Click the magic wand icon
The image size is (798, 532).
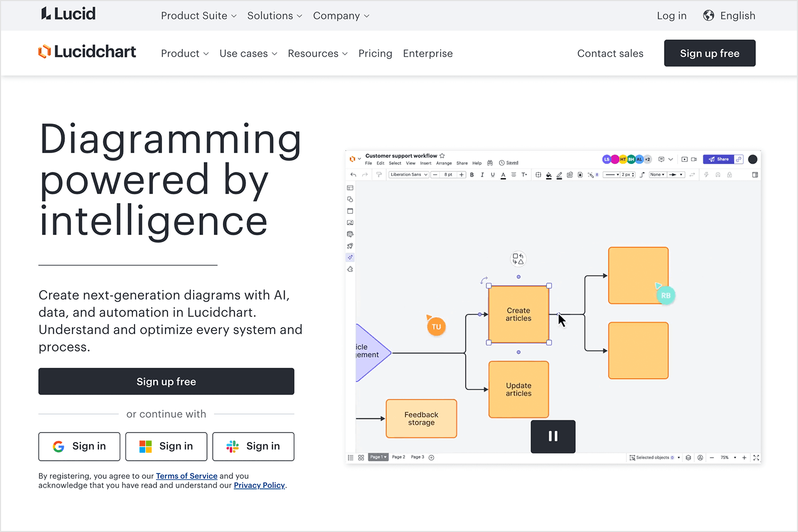591,175
